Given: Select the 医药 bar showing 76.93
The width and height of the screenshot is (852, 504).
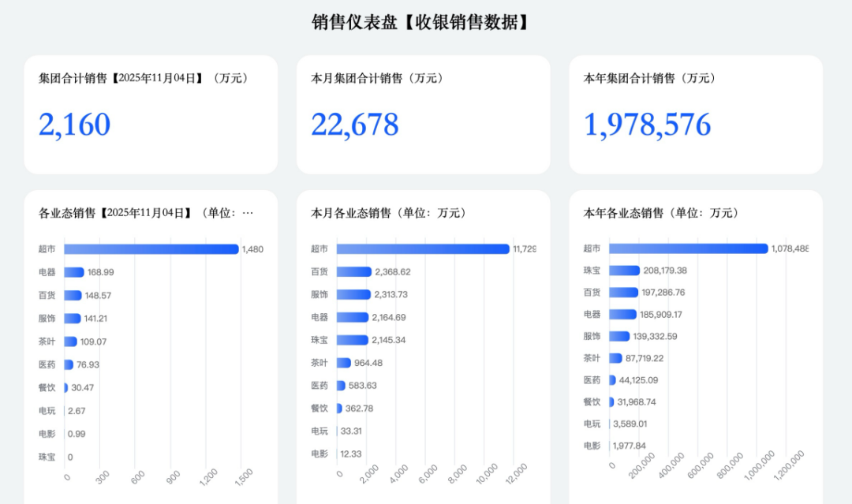Looking at the screenshot, I should [x=69, y=364].
